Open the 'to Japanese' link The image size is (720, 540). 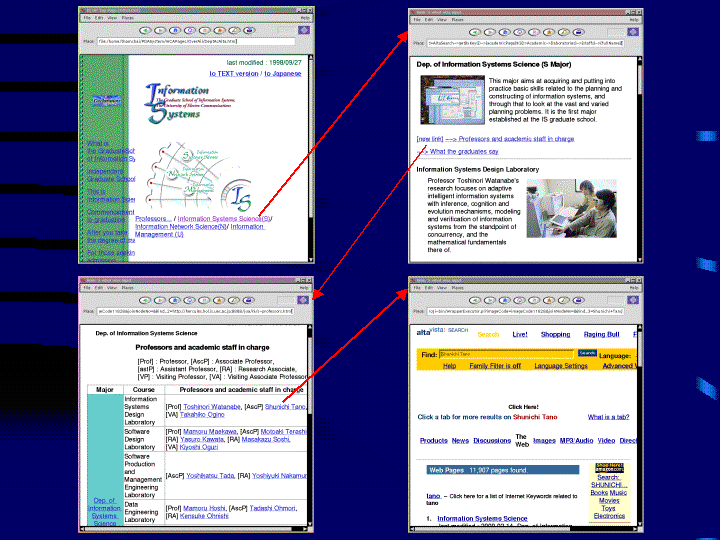[282, 73]
